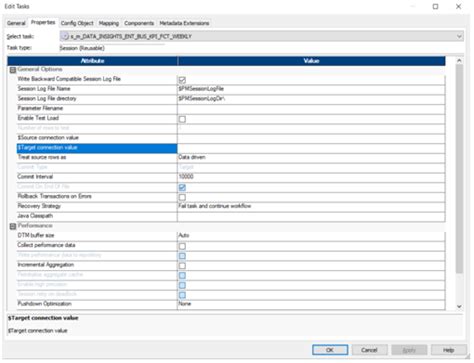Click the scrollbar down arrow
474x363 pixels.
pyautogui.click(x=459, y=306)
